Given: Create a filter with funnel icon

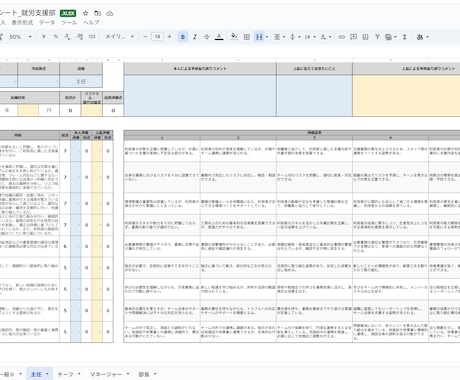Looking at the screenshot, I should point(377,37).
